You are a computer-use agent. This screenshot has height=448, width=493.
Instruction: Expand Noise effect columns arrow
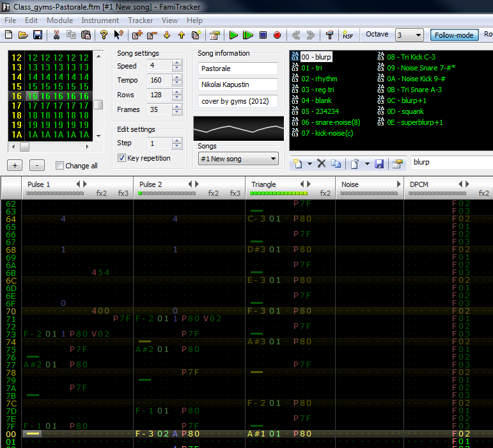pos(398,184)
